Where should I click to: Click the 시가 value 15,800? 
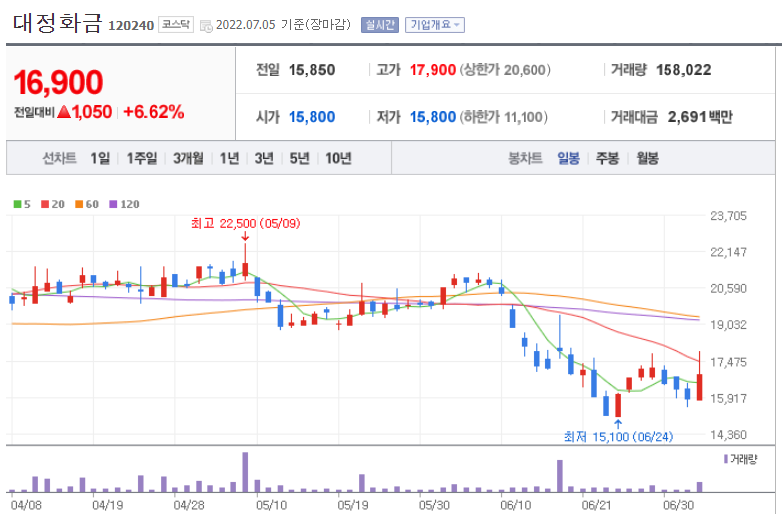[312, 117]
